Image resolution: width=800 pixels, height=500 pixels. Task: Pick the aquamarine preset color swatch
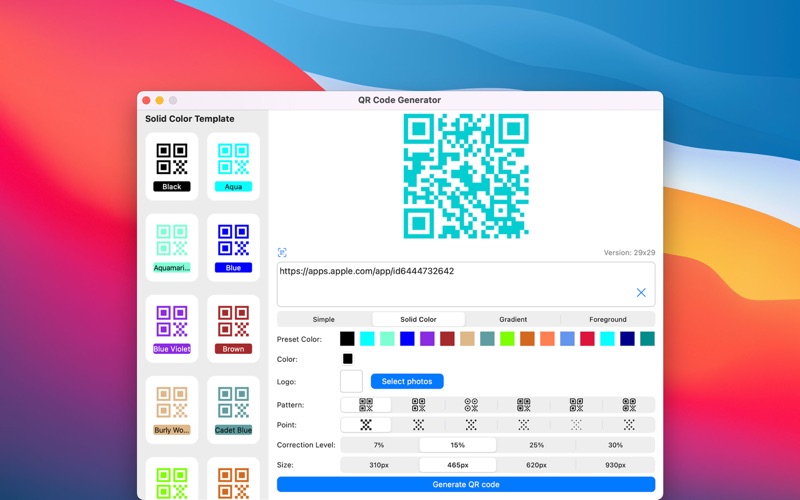click(x=387, y=339)
